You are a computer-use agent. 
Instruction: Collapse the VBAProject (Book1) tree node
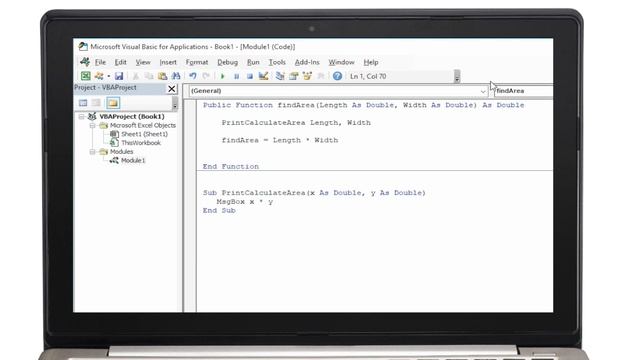click(82, 117)
